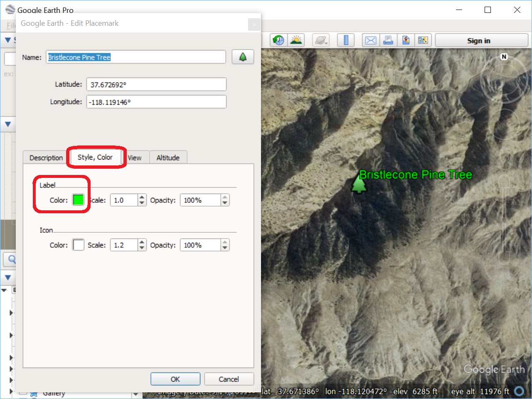Viewport: 532px width, 399px height.
Task: Increase Label opacity with up arrow
Action: pos(225,197)
